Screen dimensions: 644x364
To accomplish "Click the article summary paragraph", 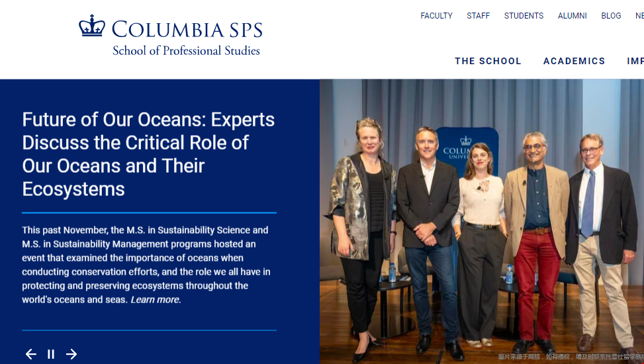I will tap(146, 265).
